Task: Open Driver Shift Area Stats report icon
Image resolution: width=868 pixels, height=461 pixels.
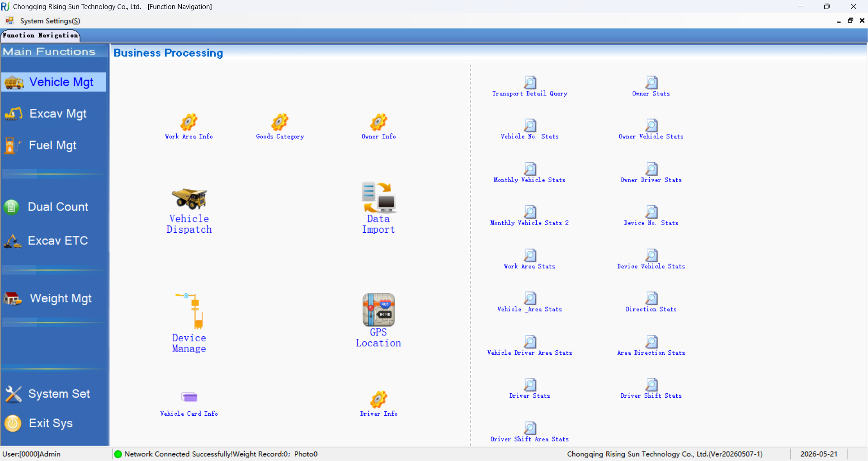Action: click(530, 428)
